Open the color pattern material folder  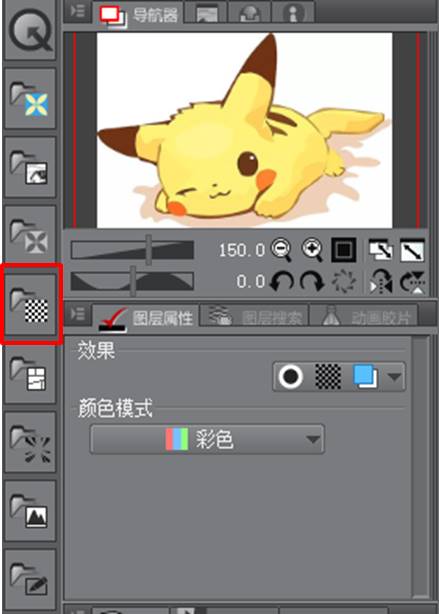[30, 99]
